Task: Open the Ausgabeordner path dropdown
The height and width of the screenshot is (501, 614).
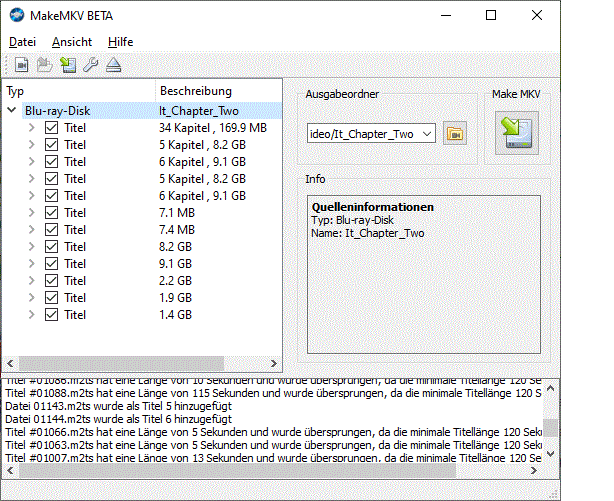Action: click(x=427, y=134)
